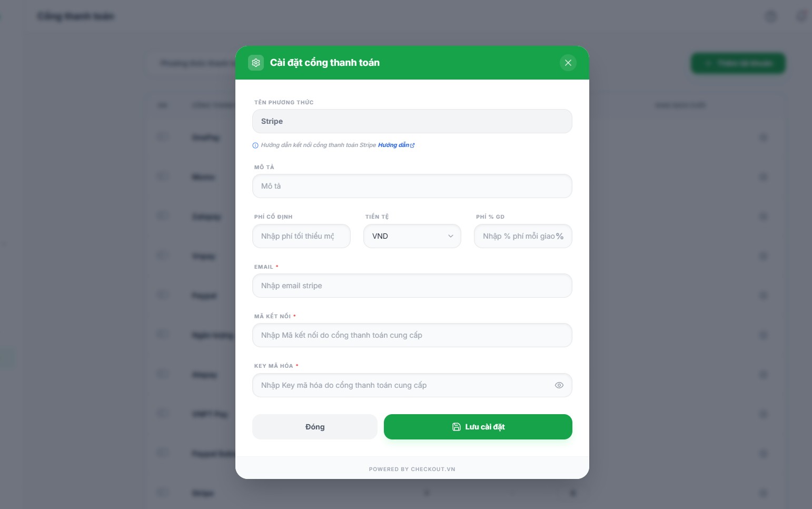The height and width of the screenshot is (509, 812).
Task: Click the Đóng button
Action: (315, 427)
